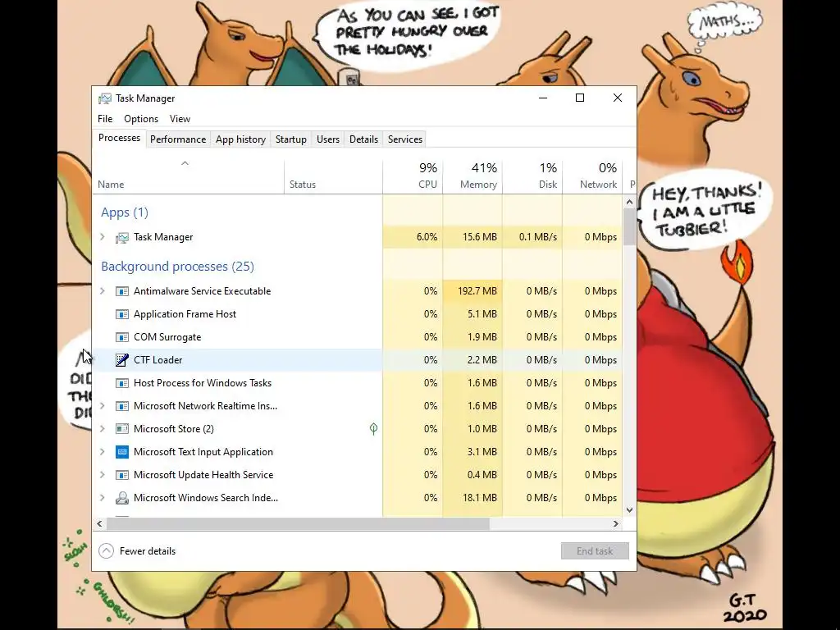The width and height of the screenshot is (840, 630).
Task: Switch to the Services tab
Action: [x=405, y=139]
